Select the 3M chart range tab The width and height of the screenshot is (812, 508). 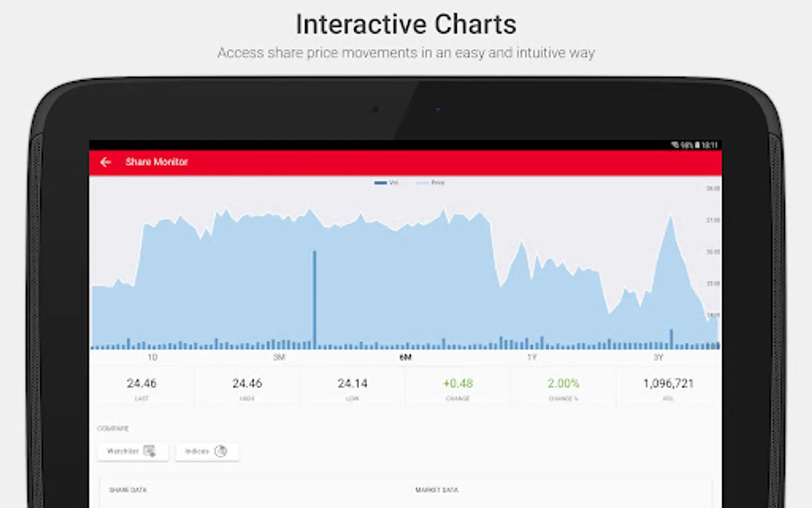(279, 357)
